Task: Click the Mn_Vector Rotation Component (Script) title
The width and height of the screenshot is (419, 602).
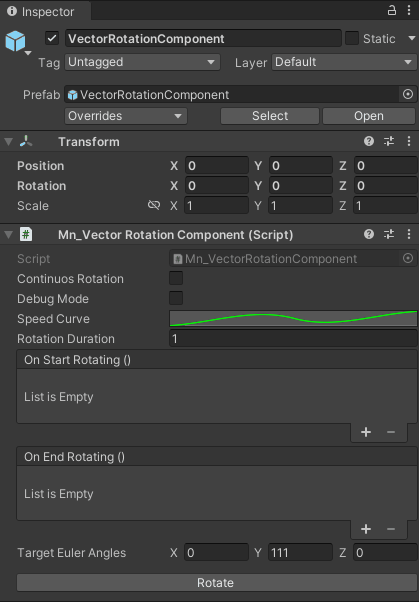Action: (176, 235)
